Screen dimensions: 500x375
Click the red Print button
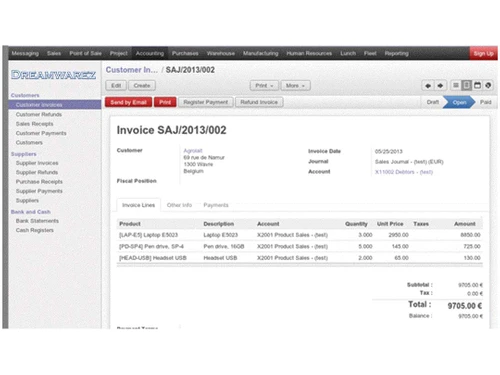pyautogui.click(x=165, y=102)
